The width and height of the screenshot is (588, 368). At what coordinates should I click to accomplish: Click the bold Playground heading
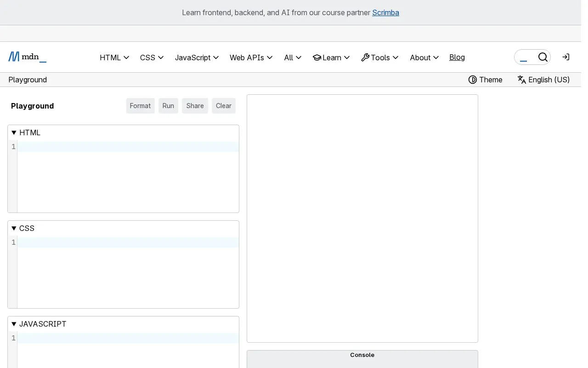click(33, 106)
